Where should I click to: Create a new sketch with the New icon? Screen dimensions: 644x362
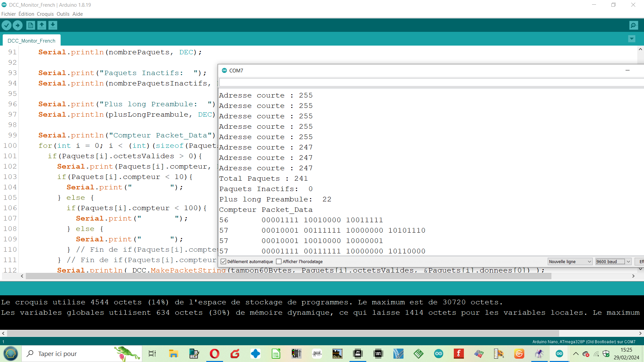click(x=31, y=25)
